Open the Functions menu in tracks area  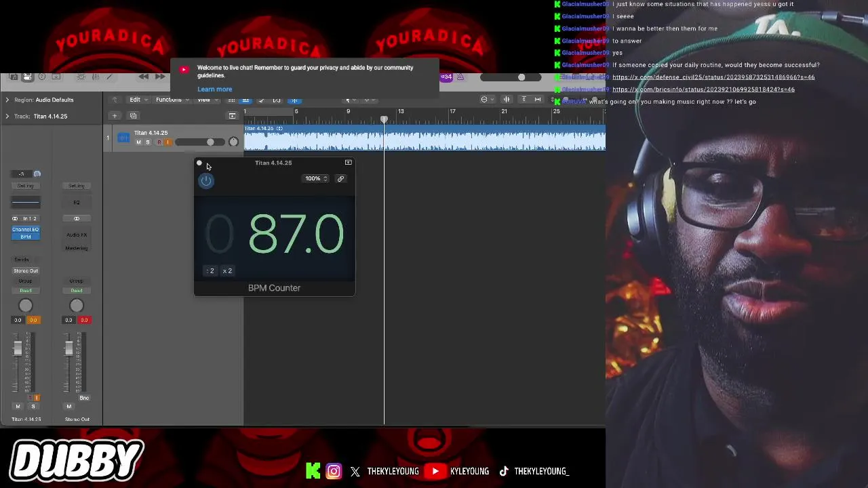[173, 100]
